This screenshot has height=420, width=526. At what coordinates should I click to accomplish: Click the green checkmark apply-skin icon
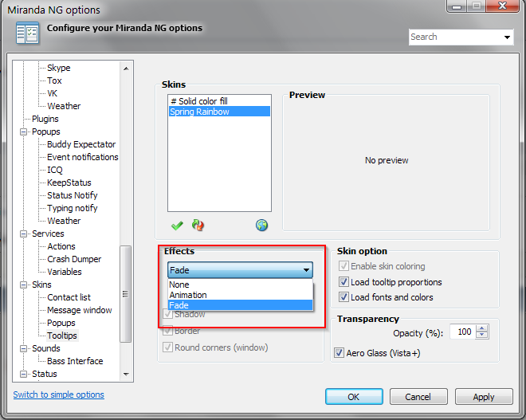[177, 226]
